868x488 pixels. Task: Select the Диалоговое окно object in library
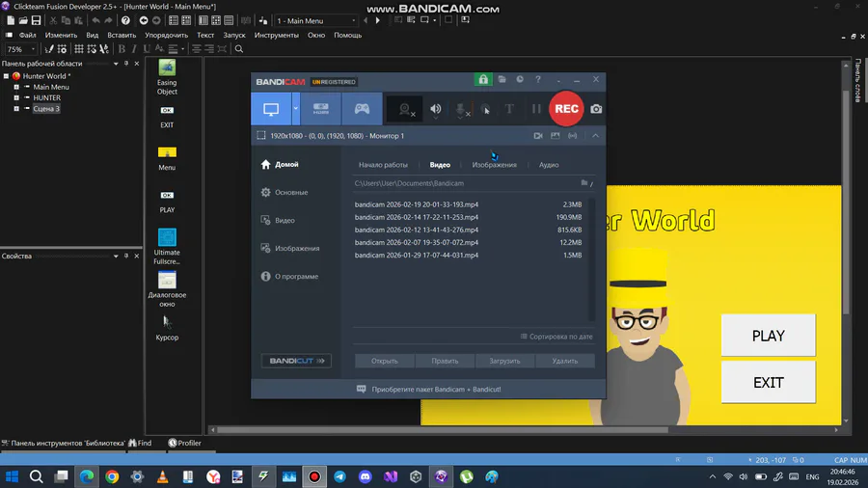tap(167, 288)
